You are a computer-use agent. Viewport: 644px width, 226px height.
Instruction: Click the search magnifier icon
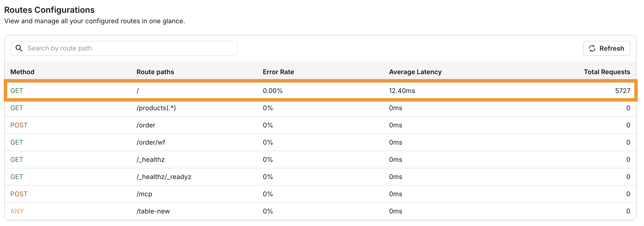coord(19,48)
